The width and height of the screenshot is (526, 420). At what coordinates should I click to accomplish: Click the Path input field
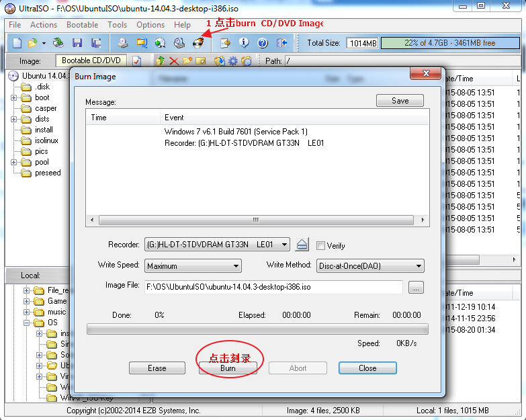click(x=402, y=61)
